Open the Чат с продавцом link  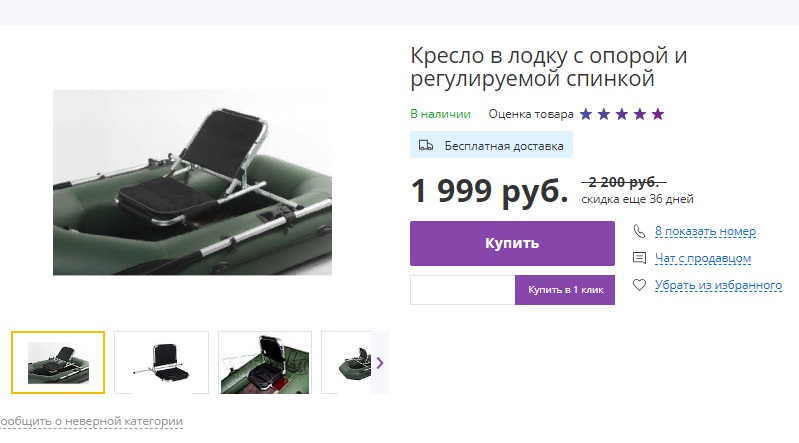[703, 258]
